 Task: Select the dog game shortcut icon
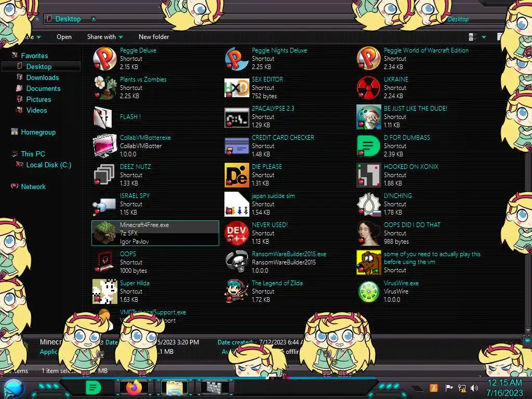[369, 262]
